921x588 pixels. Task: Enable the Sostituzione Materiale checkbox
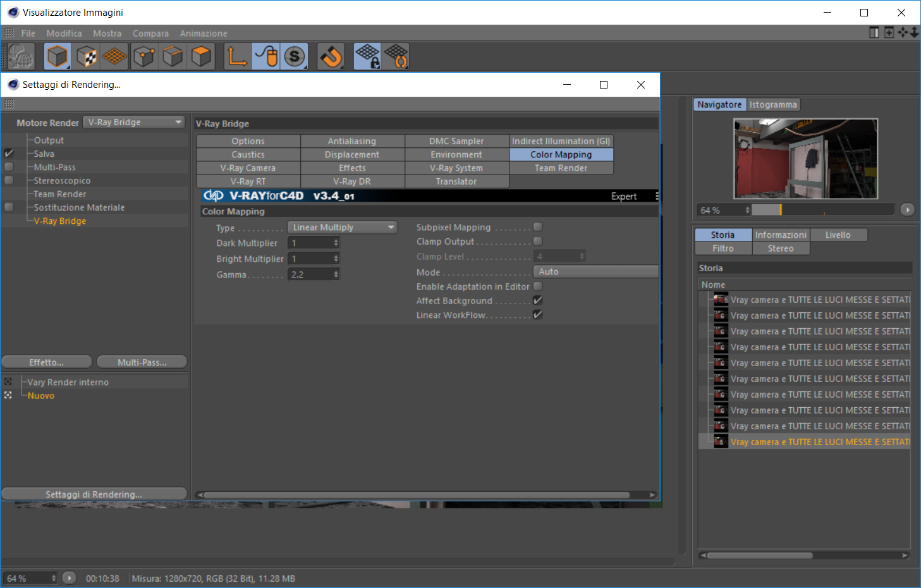pos(9,207)
